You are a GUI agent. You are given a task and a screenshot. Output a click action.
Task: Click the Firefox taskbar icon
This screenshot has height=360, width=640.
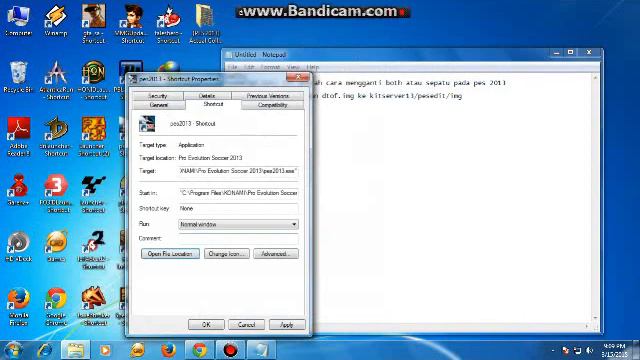168,350
